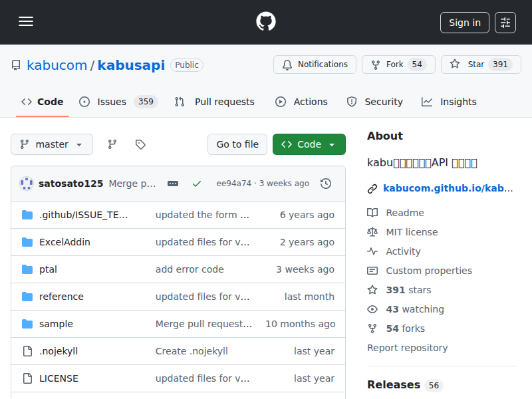Open the GitHub home page logo

tap(265, 21)
